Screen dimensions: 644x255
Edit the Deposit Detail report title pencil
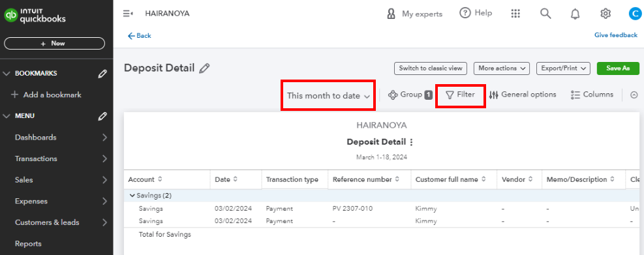[204, 68]
